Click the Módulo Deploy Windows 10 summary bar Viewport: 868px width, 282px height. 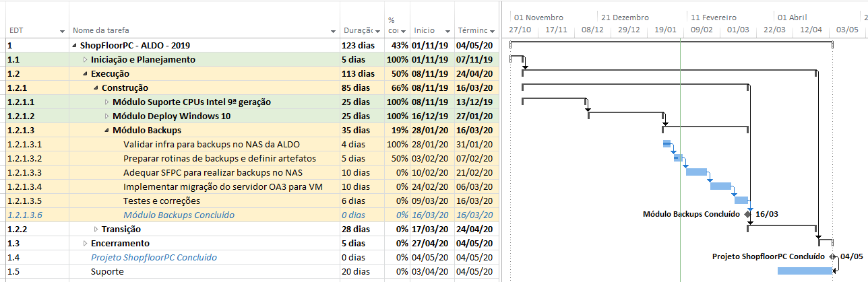pos(627,113)
